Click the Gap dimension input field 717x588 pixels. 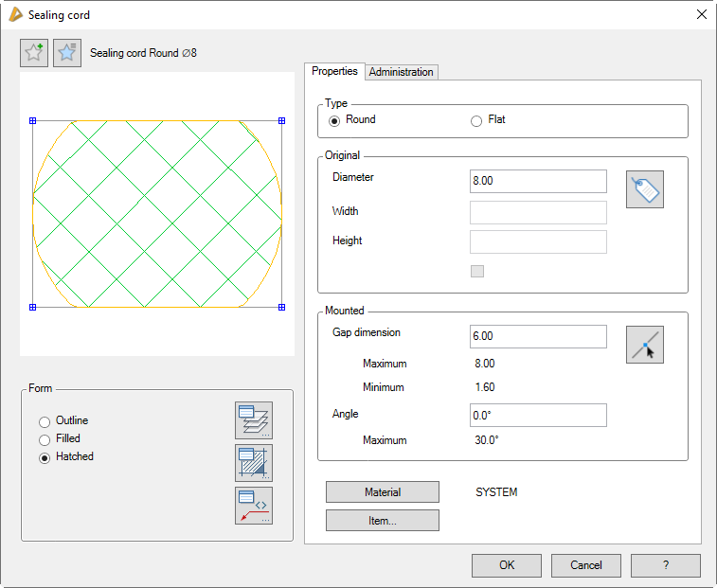pos(538,337)
